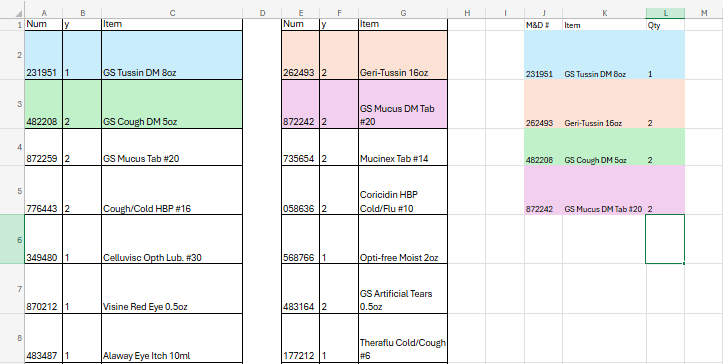Click cell containing 231951 in column A
The height and width of the screenshot is (364, 723).
coord(44,55)
